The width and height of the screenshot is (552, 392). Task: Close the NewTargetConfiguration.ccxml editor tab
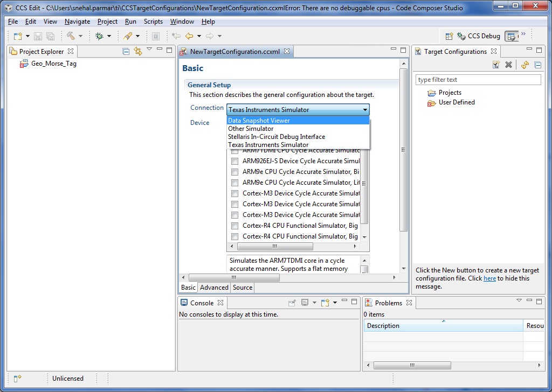pos(287,51)
